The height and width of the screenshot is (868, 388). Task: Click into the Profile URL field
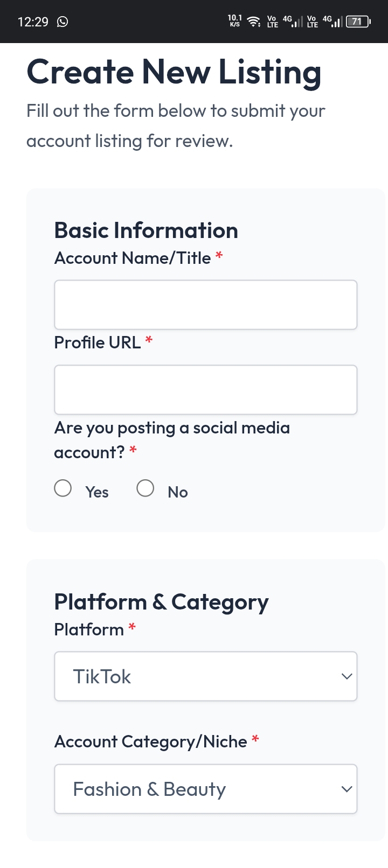[x=205, y=390]
